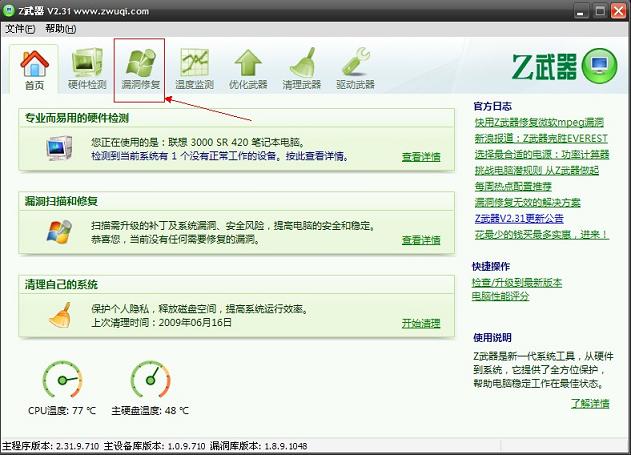This screenshot has height=455, width=631.
Task: Click the Z武器 title bar app icon
Action: coord(8,10)
